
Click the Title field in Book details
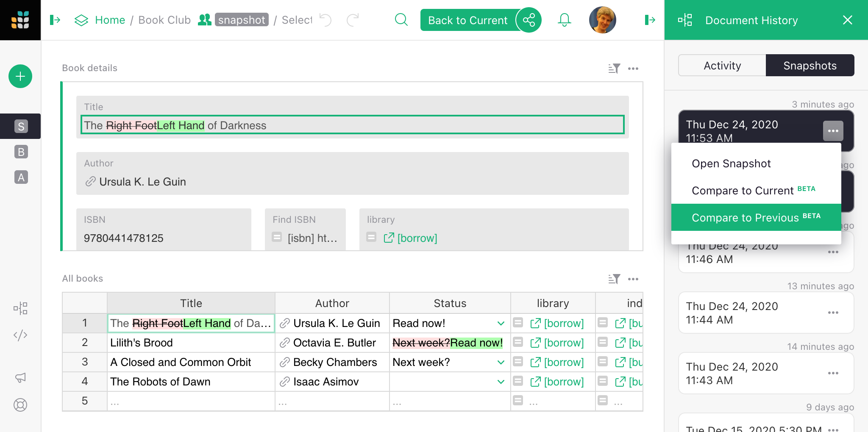[352, 125]
